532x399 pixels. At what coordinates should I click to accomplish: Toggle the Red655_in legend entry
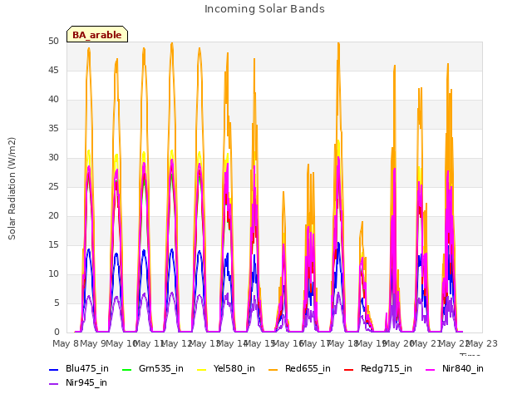click(299, 368)
